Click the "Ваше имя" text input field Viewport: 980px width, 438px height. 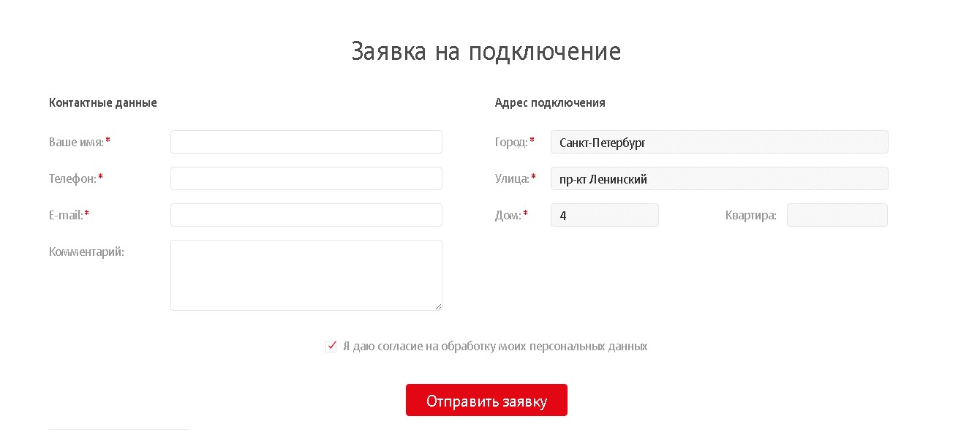pos(306,142)
